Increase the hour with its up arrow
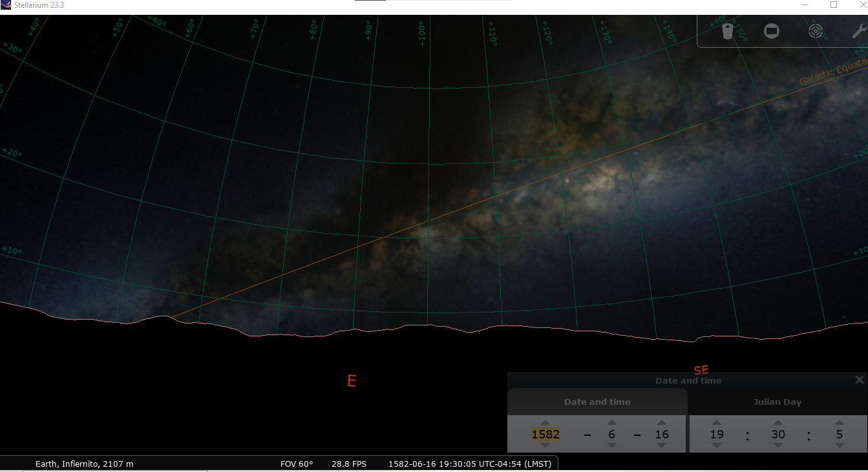Image resolution: width=868 pixels, height=472 pixels. click(717, 424)
